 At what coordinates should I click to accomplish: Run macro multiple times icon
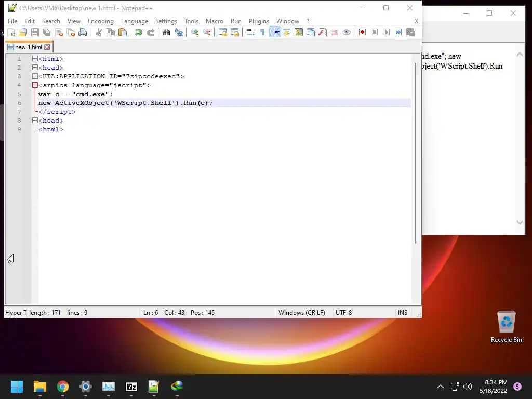coord(398,32)
